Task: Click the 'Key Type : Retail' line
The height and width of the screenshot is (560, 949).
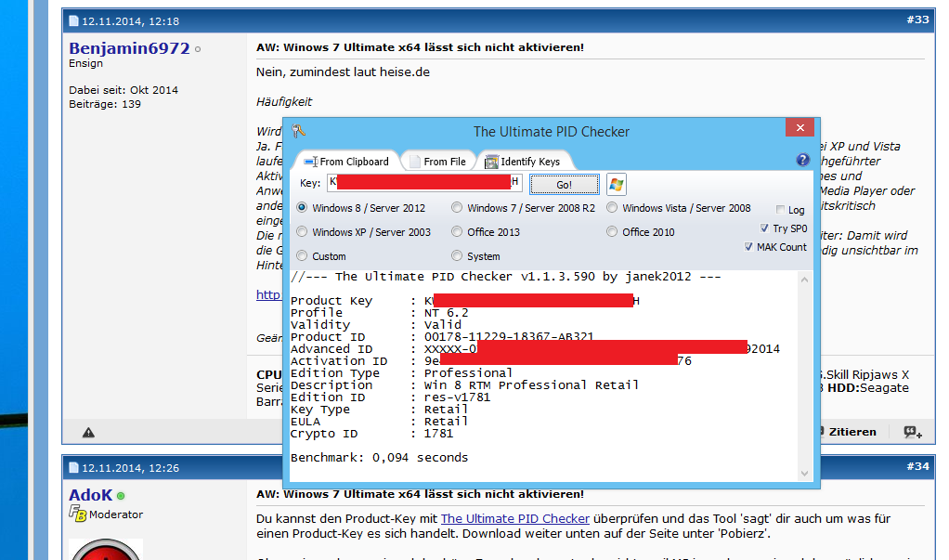Action: tap(380, 410)
